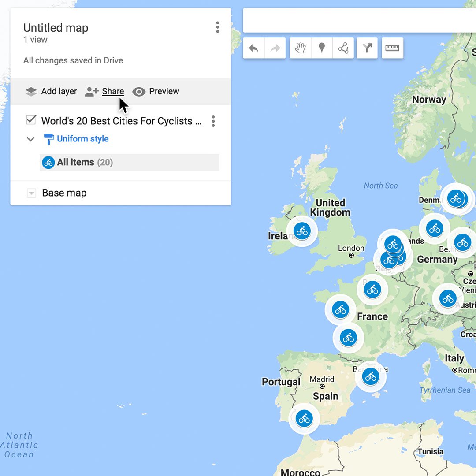The width and height of the screenshot is (476, 476).
Task: Click the Italy label on the map
Action: [454, 358]
